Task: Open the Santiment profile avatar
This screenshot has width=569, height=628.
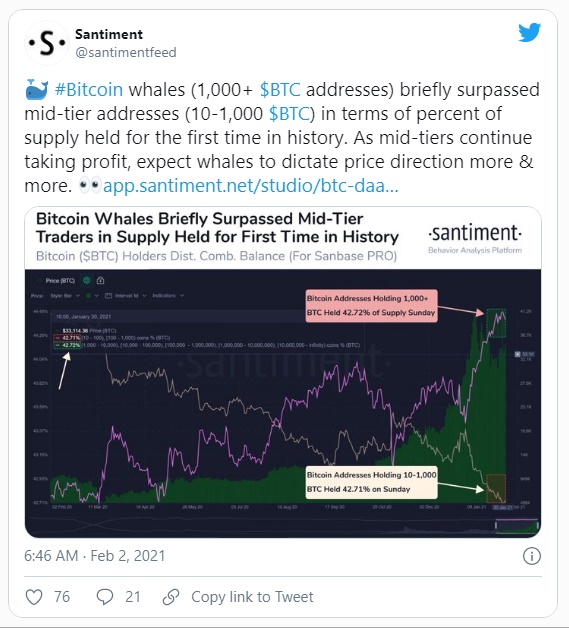Action: point(47,43)
